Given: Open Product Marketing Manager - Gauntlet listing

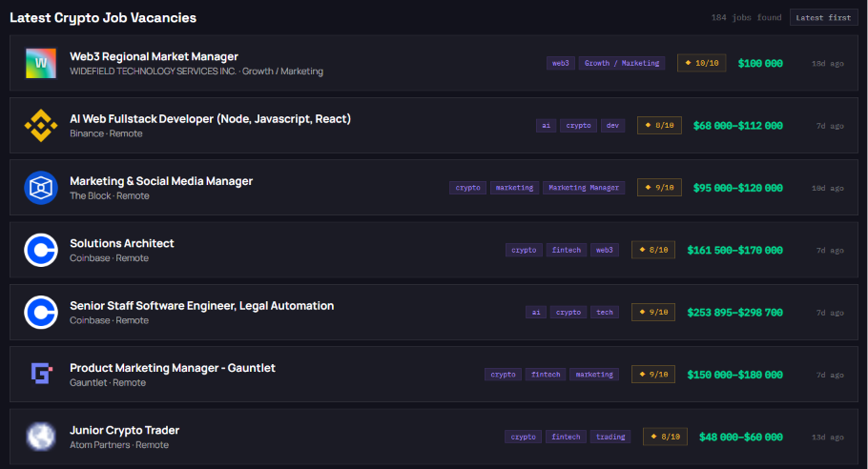Looking at the screenshot, I should point(173,368).
